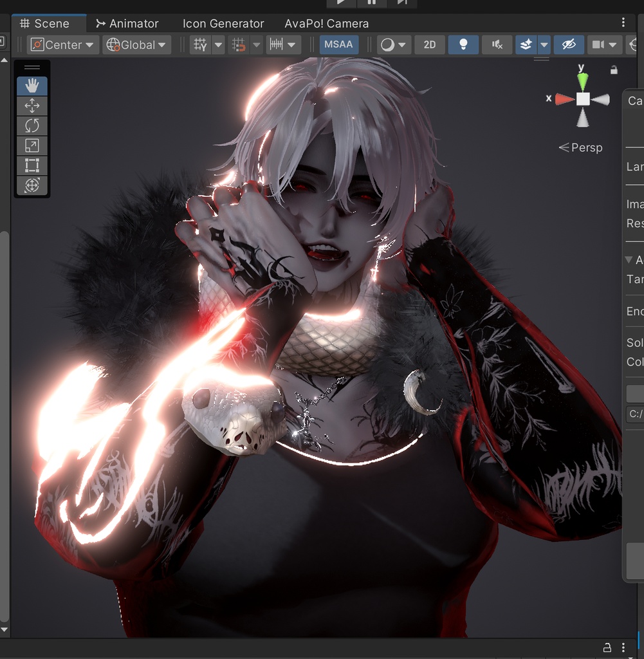Open the Global handle rotation dropdown
This screenshot has width=644, height=659.
point(136,44)
